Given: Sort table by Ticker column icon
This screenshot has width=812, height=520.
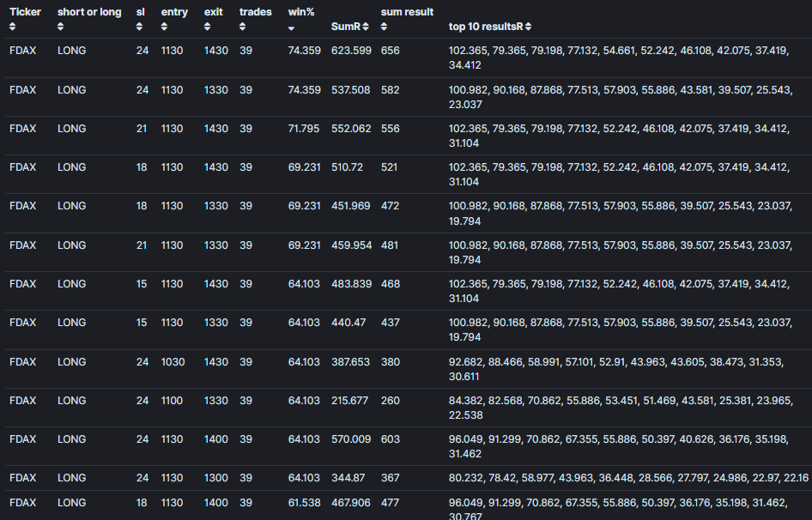Looking at the screenshot, I should tap(12, 27).
